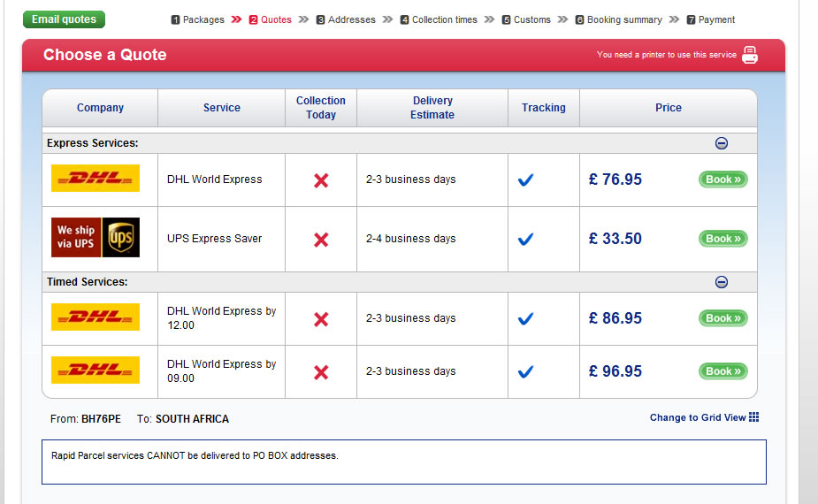818x504 pixels.
Task: Click red X for DHL World Express collection
Action: click(x=321, y=179)
